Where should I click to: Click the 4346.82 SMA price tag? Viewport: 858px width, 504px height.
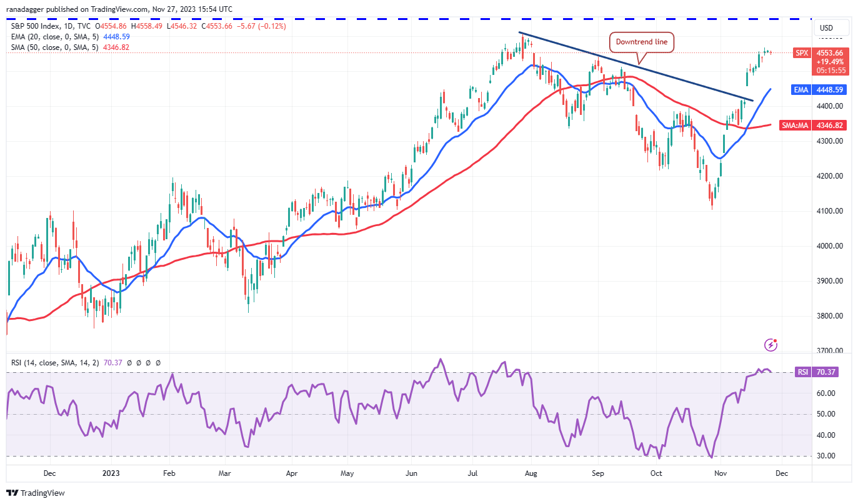(x=831, y=126)
